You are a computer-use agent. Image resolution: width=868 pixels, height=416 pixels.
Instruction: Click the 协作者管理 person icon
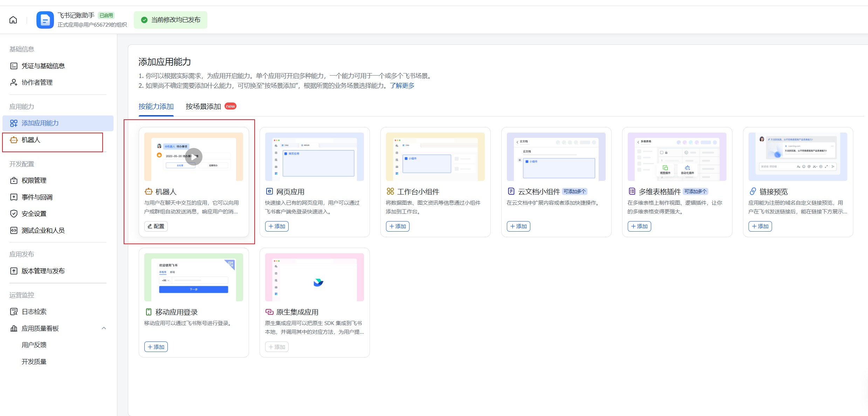pyautogui.click(x=14, y=82)
